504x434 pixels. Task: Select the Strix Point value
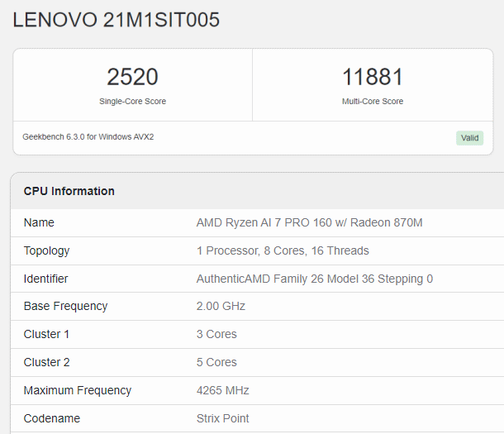[223, 418]
